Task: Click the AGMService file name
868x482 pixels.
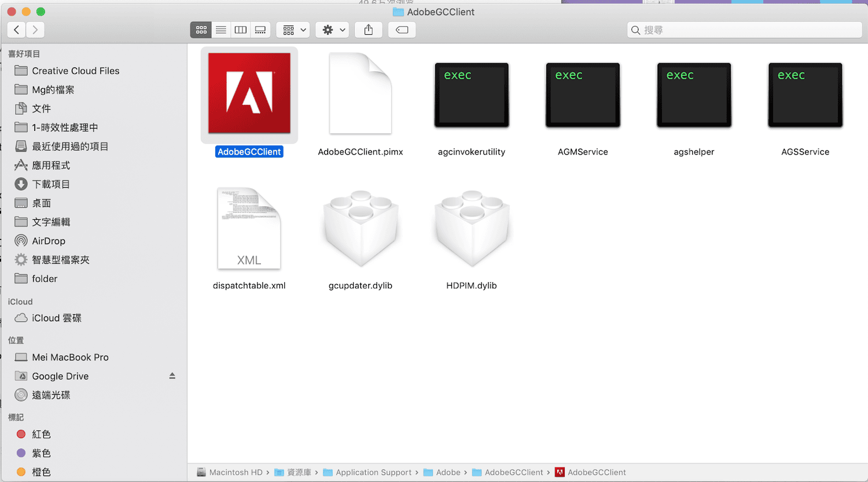Action: click(x=583, y=152)
